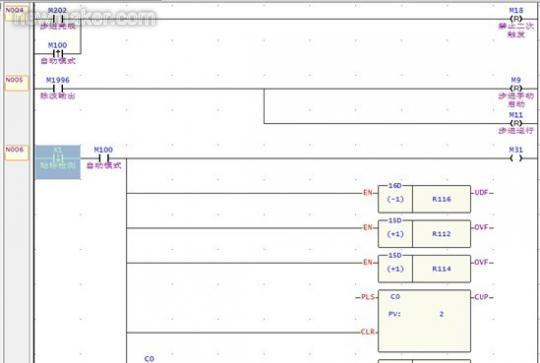The image size is (540, 363).
Task: Select the R114 increment function block
Action: point(424,269)
